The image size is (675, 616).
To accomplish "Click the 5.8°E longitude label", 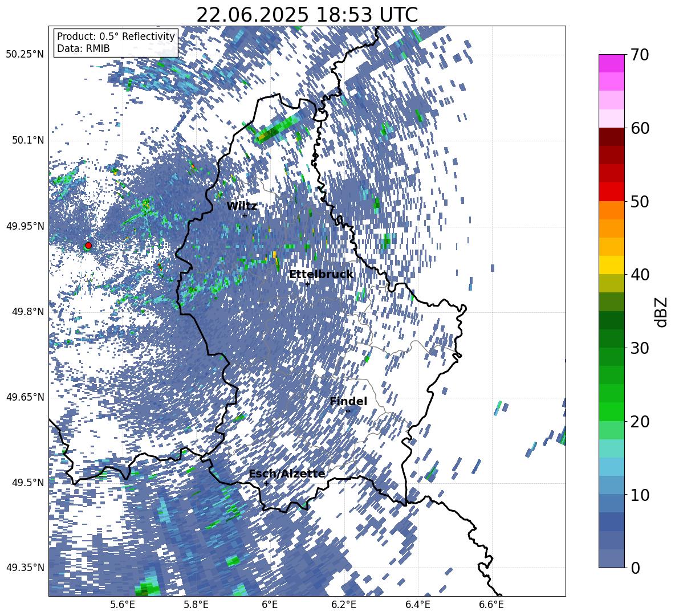I will pos(196,605).
